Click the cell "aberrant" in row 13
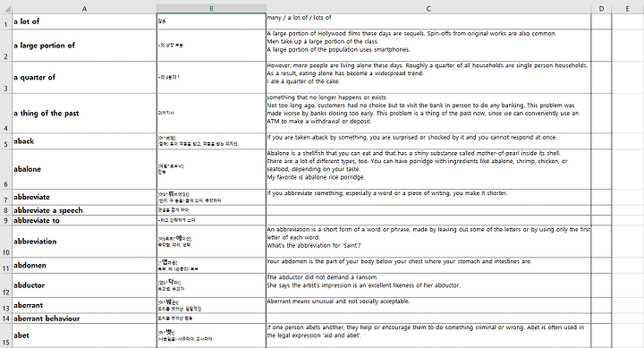The image size is (644, 348). [x=84, y=306]
